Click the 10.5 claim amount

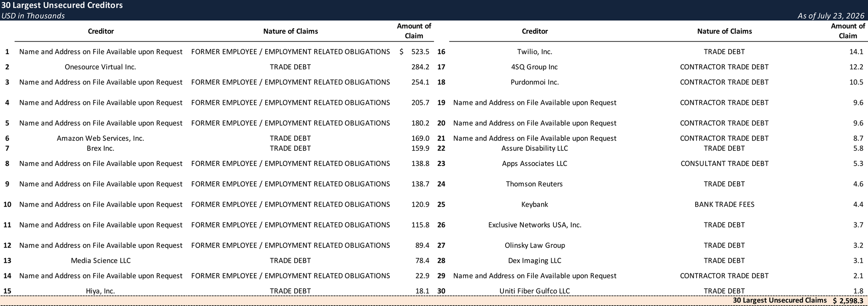(856, 82)
